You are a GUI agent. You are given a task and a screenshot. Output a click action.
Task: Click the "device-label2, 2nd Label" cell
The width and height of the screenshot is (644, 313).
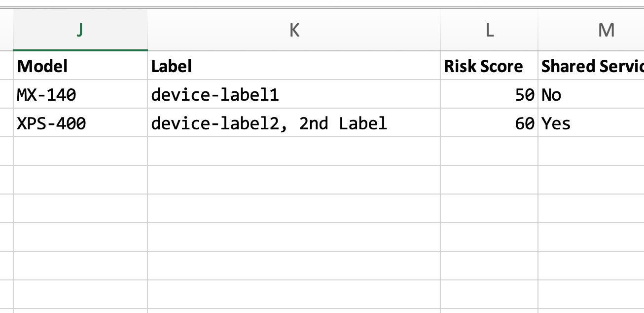tap(293, 123)
